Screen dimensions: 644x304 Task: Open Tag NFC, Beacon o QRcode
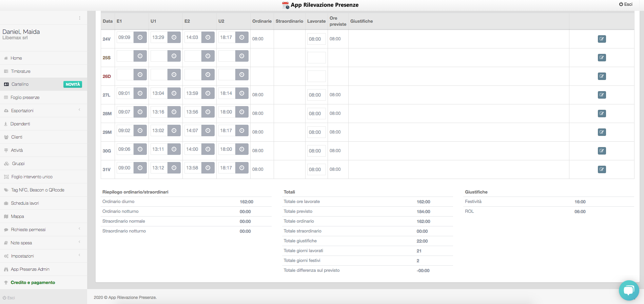[43, 190]
